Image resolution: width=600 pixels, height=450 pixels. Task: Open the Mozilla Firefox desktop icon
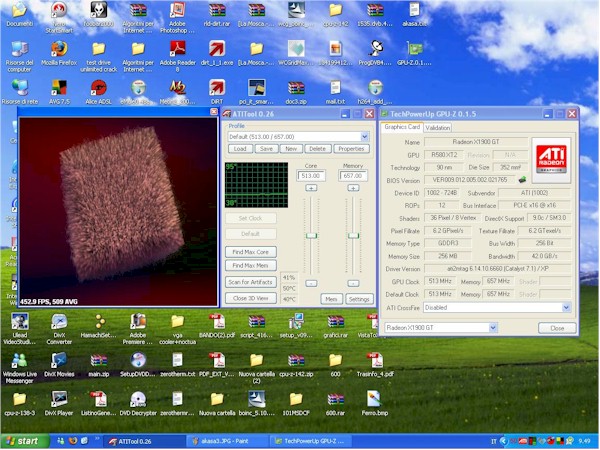pos(58,49)
